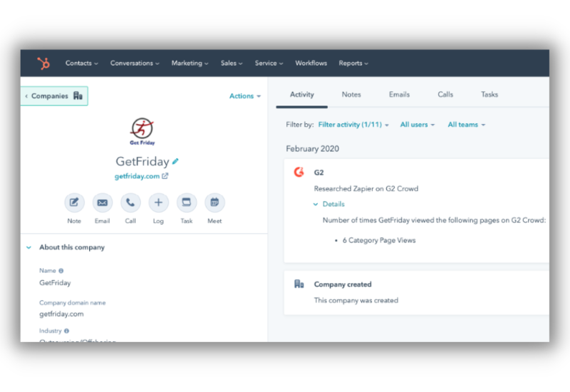The height and width of the screenshot is (392, 570).
Task: Switch to the Activity tab
Action: coord(301,95)
